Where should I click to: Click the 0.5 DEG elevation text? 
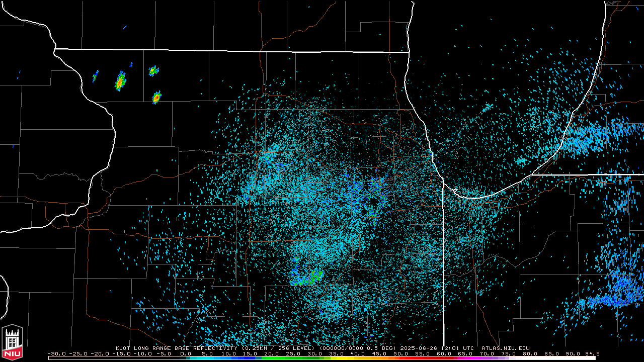pyautogui.click(x=381, y=348)
